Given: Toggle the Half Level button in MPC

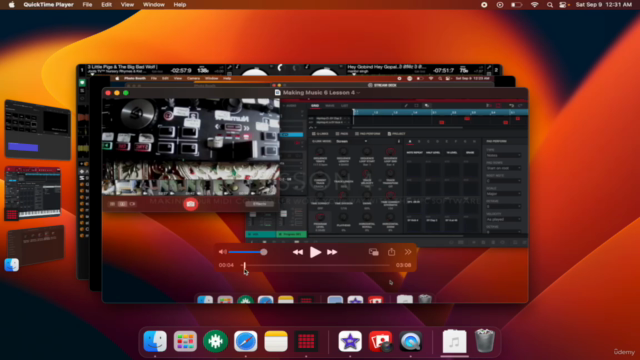Looking at the screenshot, I should tap(433, 153).
